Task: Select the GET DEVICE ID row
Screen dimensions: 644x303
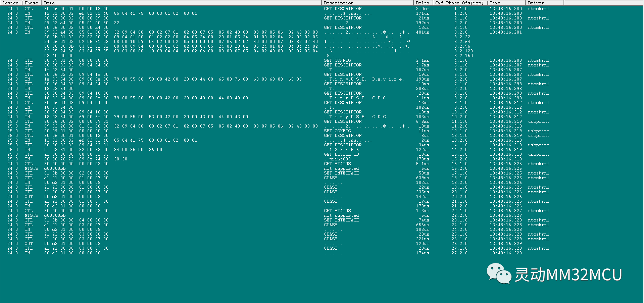Action: tap(341, 154)
